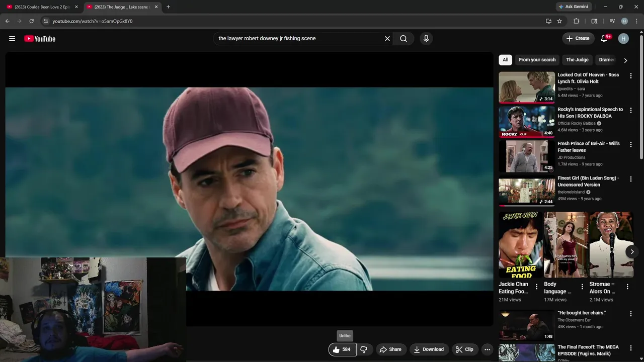The width and height of the screenshot is (644, 362).
Task: Start voice search with microphone
Action: (426, 39)
